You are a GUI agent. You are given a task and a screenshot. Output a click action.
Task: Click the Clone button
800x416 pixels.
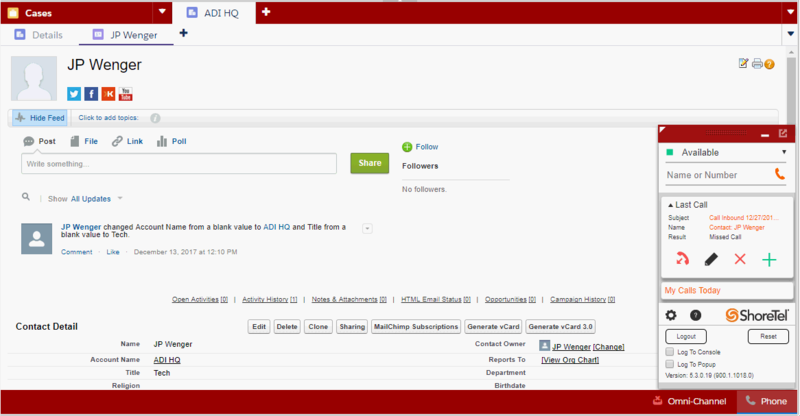[318, 327]
